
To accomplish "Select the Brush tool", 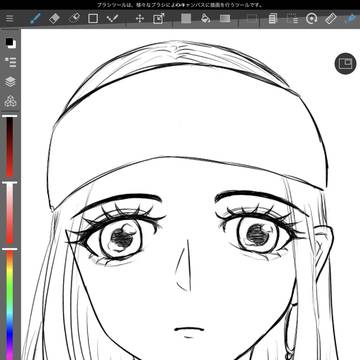I will click(35, 18).
